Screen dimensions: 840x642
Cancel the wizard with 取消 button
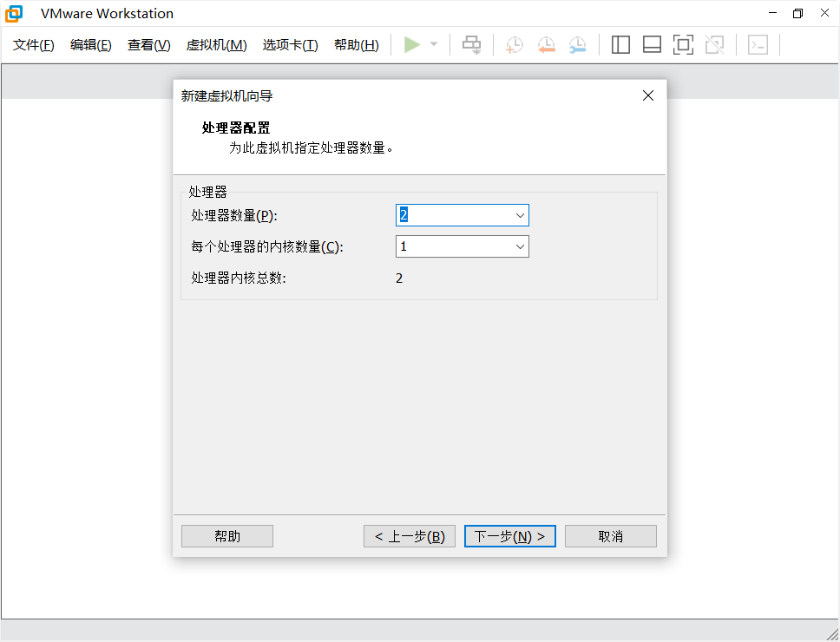click(611, 536)
